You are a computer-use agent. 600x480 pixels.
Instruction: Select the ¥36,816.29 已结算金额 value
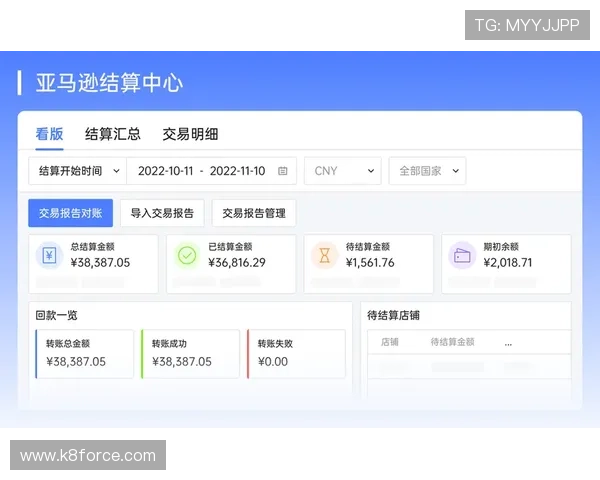[237, 263]
